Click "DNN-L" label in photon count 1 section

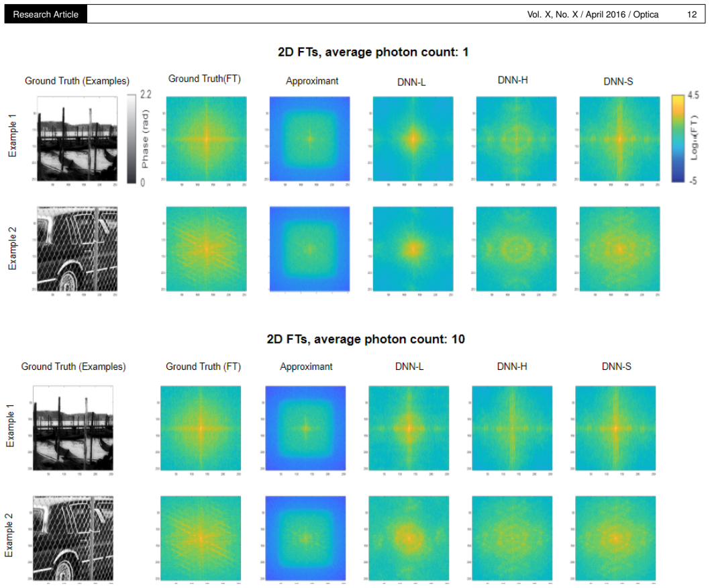pyautogui.click(x=411, y=83)
